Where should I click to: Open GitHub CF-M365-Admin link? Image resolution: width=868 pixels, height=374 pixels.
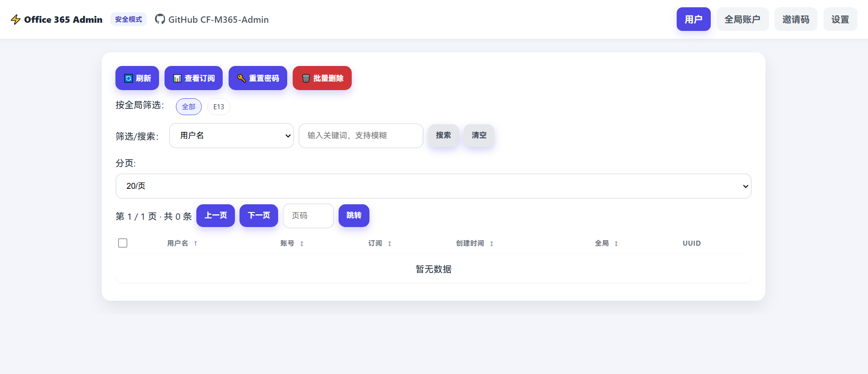[x=212, y=20]
